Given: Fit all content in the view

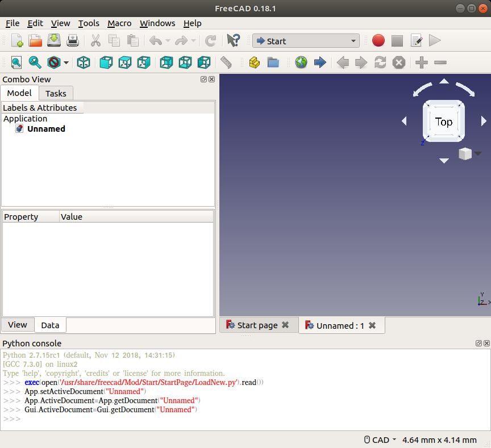Looking at the screenshot, I should pyautogui.click(x=16, y=62).
